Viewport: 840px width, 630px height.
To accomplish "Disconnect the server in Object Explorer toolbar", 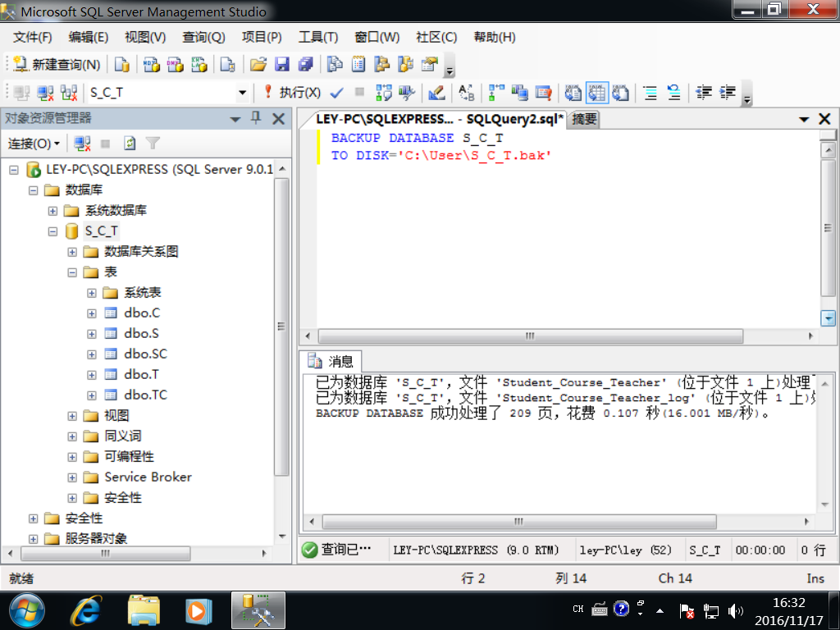I will pos(82,143).
